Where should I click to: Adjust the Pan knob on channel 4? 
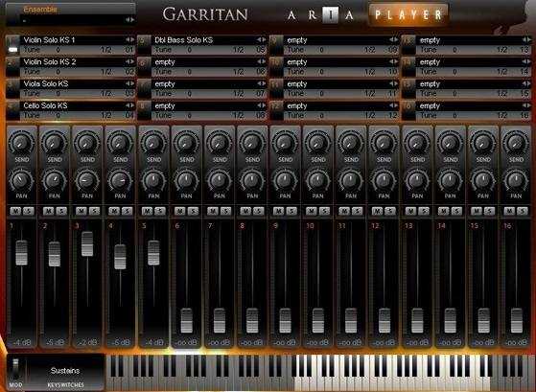[120, 180]
